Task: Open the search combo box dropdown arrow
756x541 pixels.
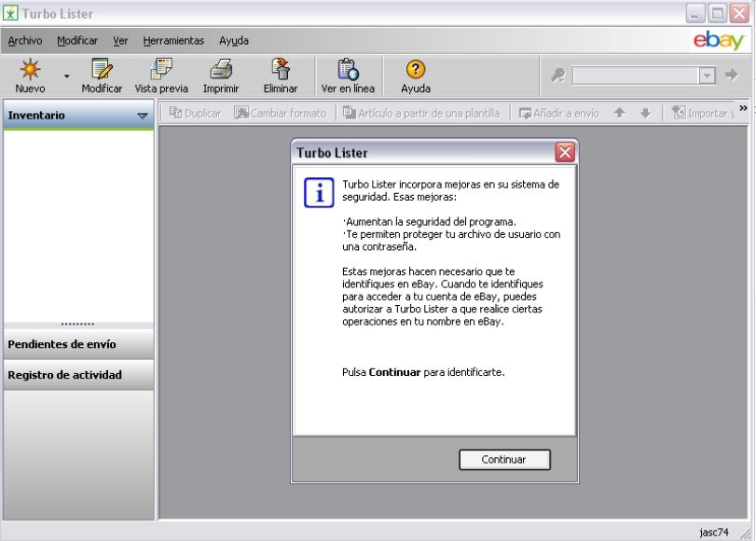Action: pyautogui.click(x=707, y=76)
